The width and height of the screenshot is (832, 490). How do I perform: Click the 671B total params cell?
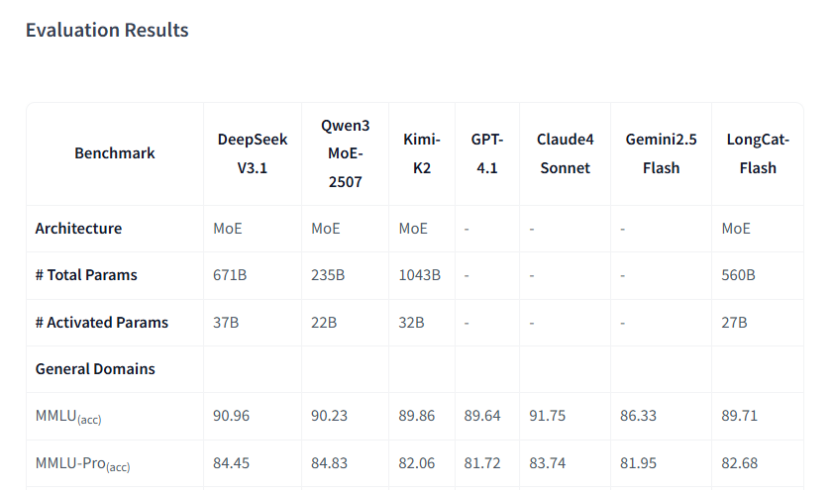coord(230,275)
